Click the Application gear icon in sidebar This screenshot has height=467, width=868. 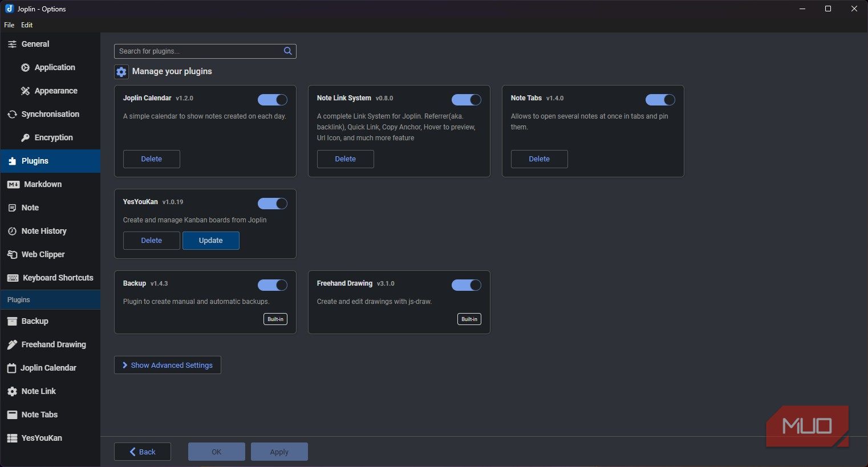pos(25,67)
